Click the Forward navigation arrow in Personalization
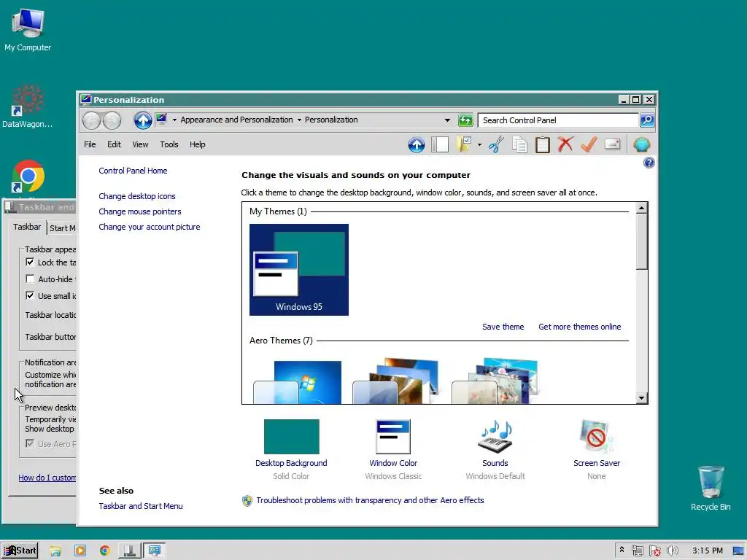 pyautogui.click(x=112, y=120)
